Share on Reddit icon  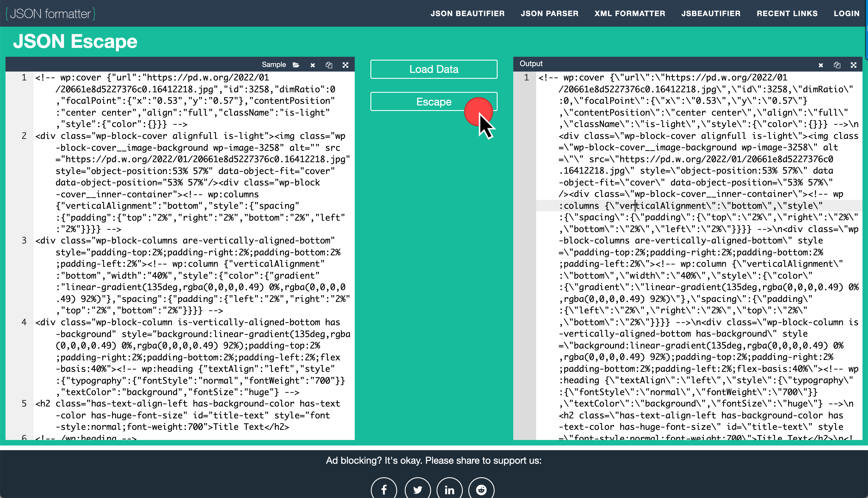[481, 490]
